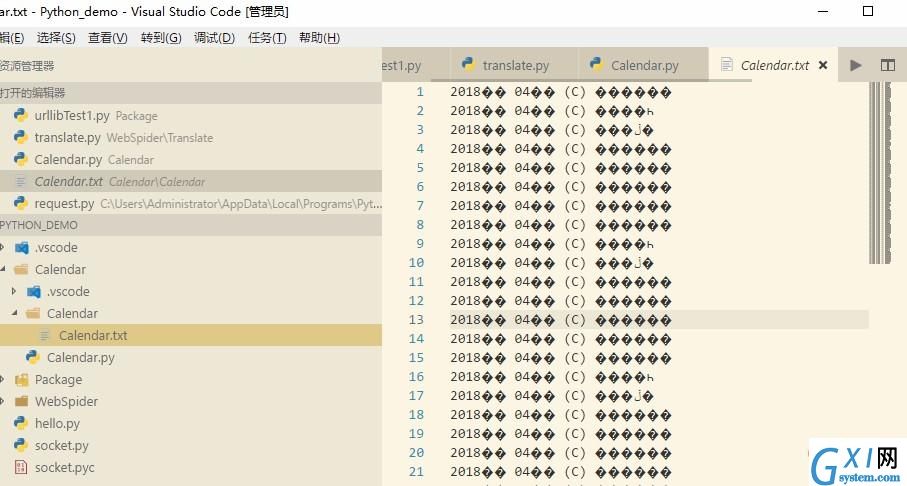
Task: Collapse the inner Calendar subfolder arrow
Action: pyautogui.click(x=14, y=313)
